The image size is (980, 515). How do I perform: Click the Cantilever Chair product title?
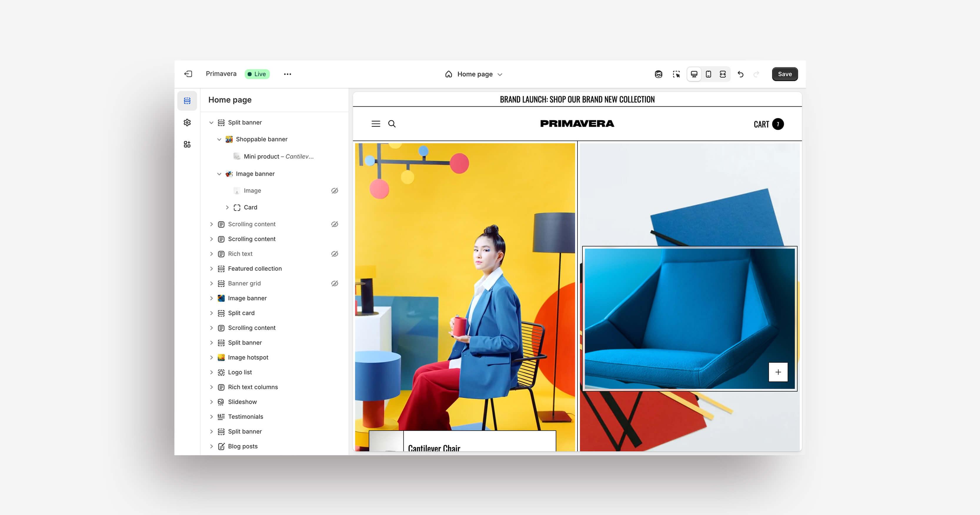[x=434, y=448]
